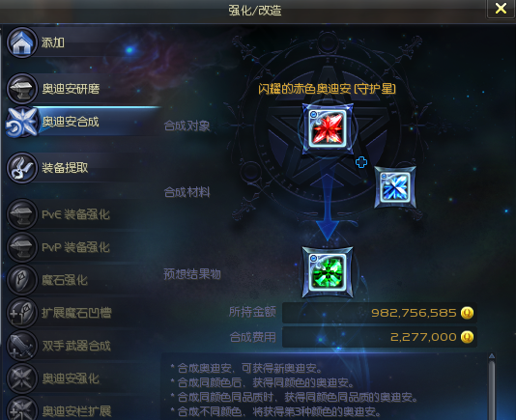
Task: Open the 奥迪安合成 star icon
Action: (x=21, y=122)
